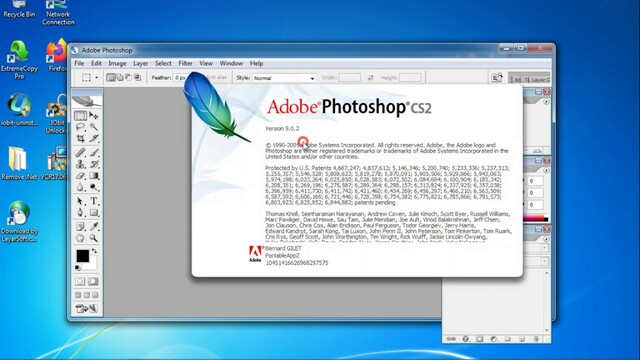Set Standard Screen Mode
Screen dimensions: 640x360
pyautogui.click(x=78, y=295)
